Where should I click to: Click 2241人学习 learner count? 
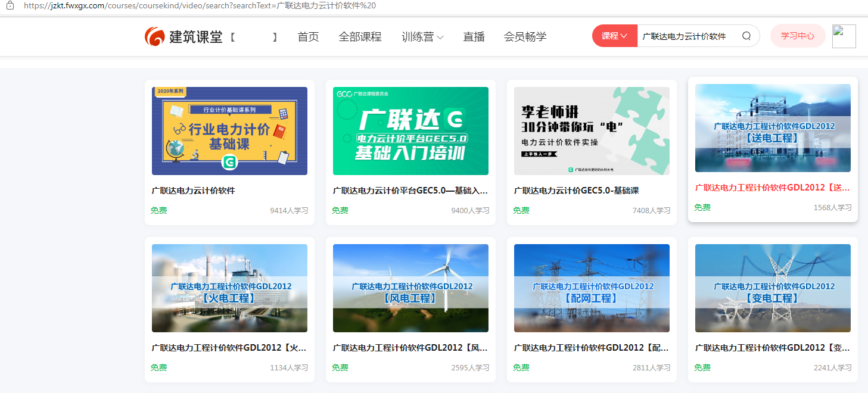coord(832,368)
